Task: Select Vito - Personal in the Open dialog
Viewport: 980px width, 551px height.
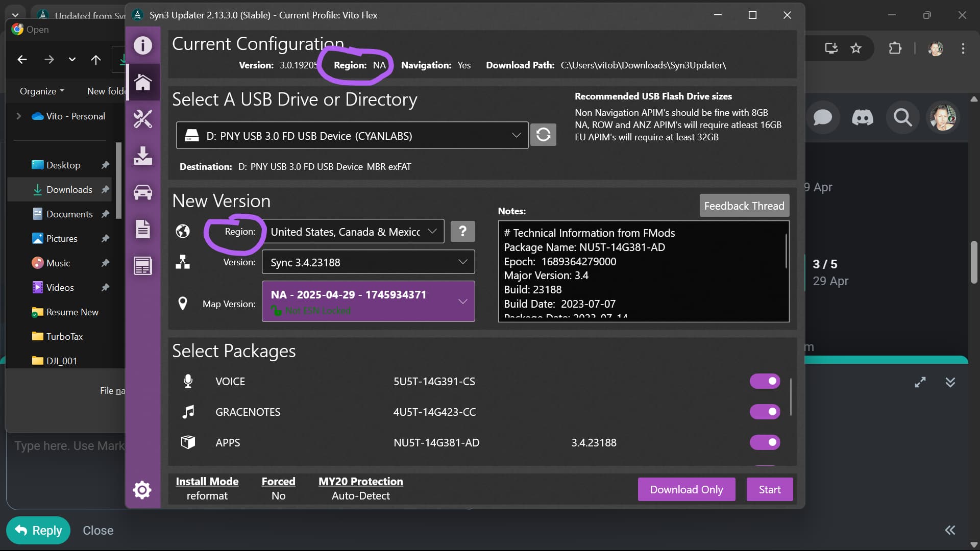Action: click(x=68, y=116)
